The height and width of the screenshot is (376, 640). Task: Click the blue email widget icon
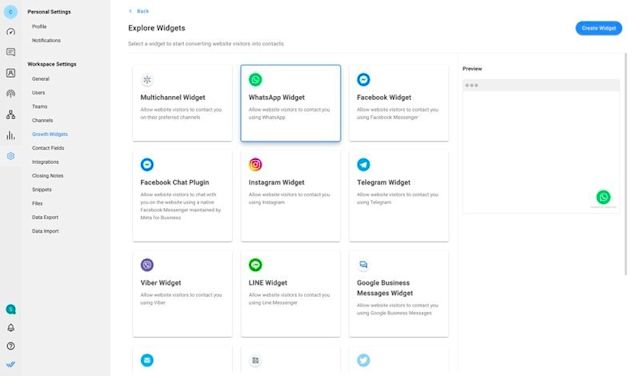coord(147,360)
